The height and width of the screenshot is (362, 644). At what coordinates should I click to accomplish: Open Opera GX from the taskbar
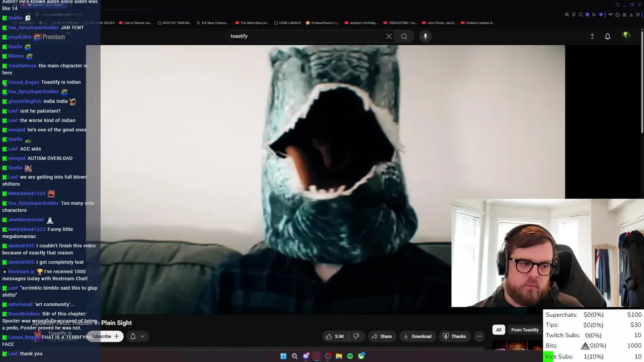click(317, 356)
